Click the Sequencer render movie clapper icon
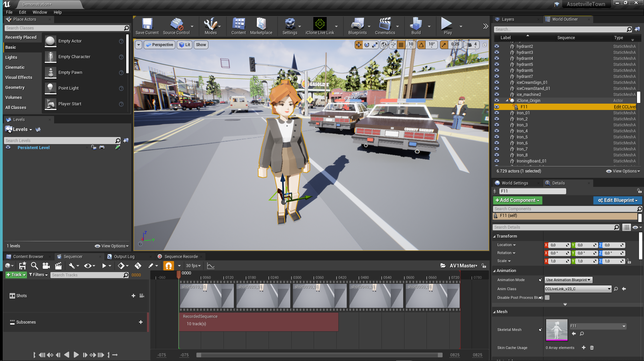This screenshot has height=361, width=644. (58, 266)
